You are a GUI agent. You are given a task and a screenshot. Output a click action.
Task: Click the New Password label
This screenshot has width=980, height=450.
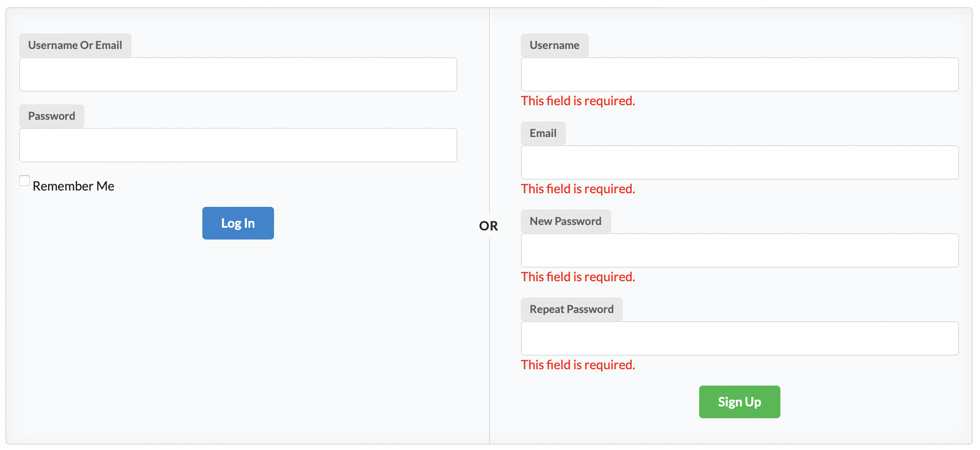(x=565, y=221)
